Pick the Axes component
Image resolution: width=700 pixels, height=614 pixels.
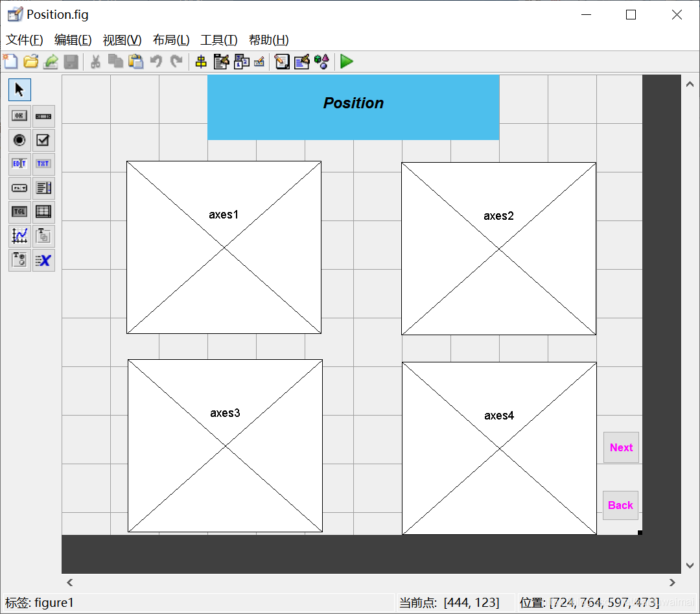coord(19,236)
